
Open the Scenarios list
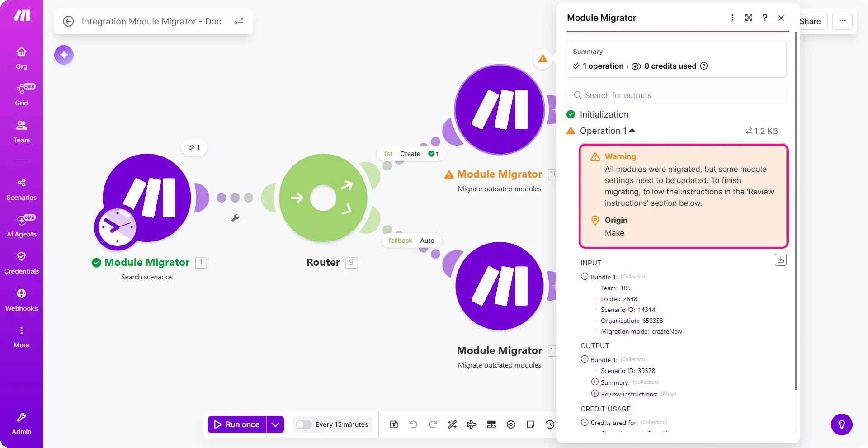22,189
